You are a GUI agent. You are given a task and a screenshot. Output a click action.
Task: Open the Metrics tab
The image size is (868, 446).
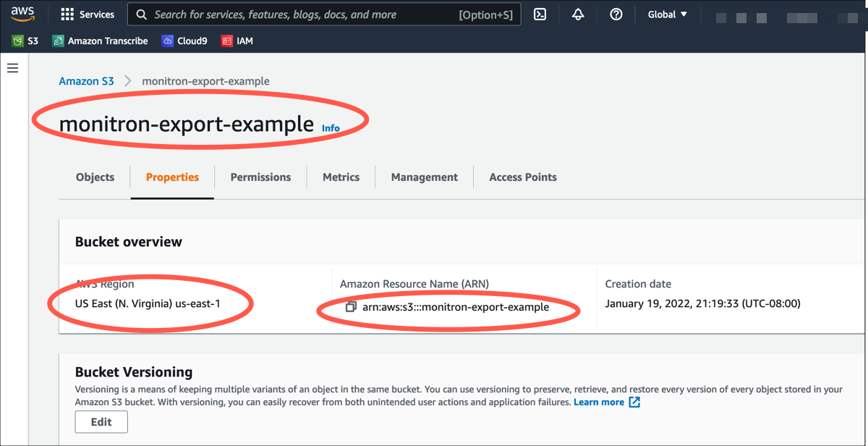click(x=341, y=177)
